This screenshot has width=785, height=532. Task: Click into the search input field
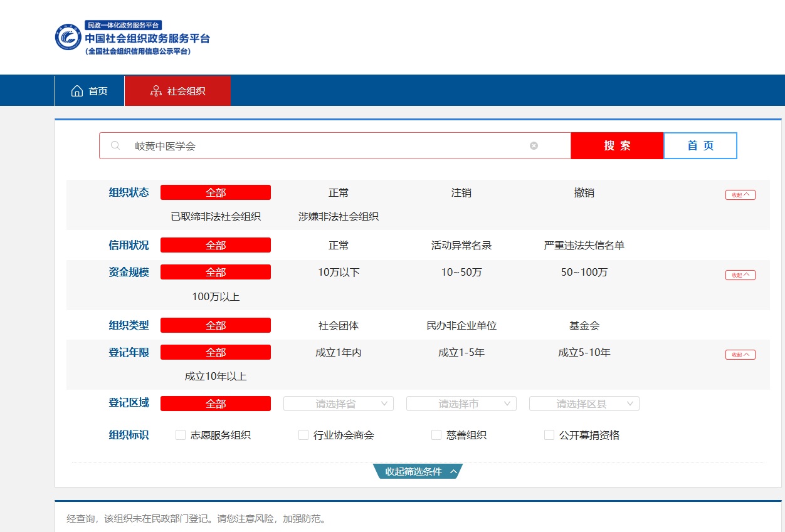[326, 145]
